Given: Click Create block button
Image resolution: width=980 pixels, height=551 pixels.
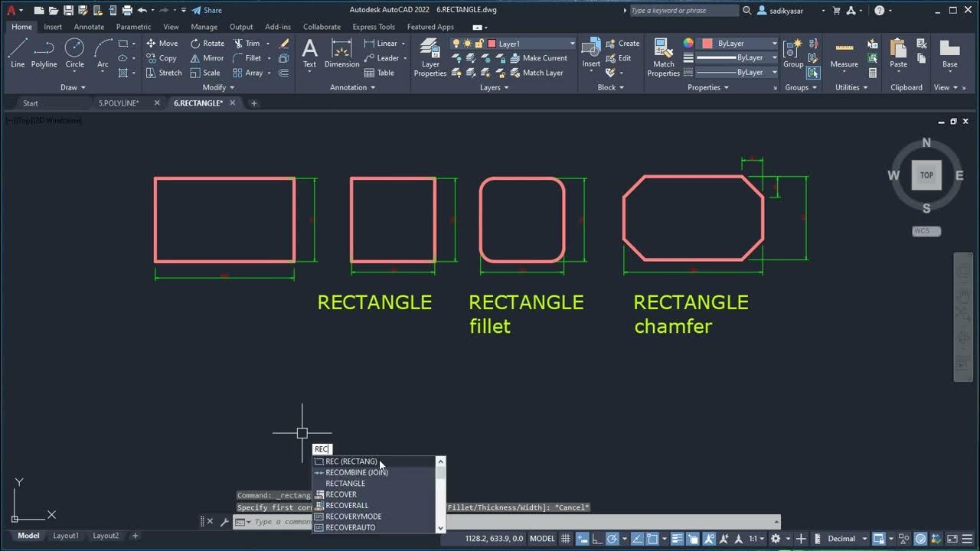Looking at the screenshot, I should click(622, 44).
